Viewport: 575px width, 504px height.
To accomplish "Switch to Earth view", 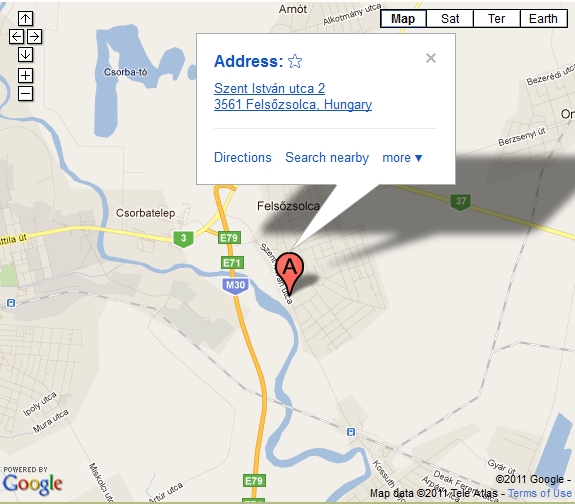I will click(x=543, y=19).
